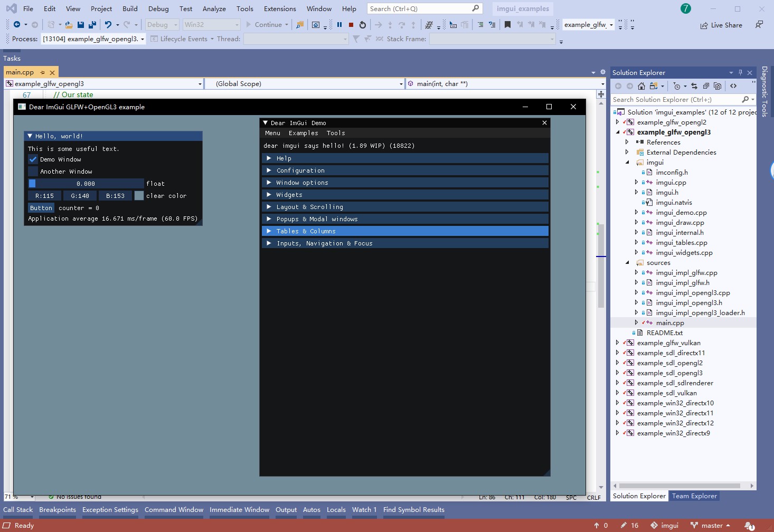Viewport: 774px width, 532px height.
Task: Click the Collapse All icon in Solution Explorer
Action: pyautogui.click(x=706, y=86)
